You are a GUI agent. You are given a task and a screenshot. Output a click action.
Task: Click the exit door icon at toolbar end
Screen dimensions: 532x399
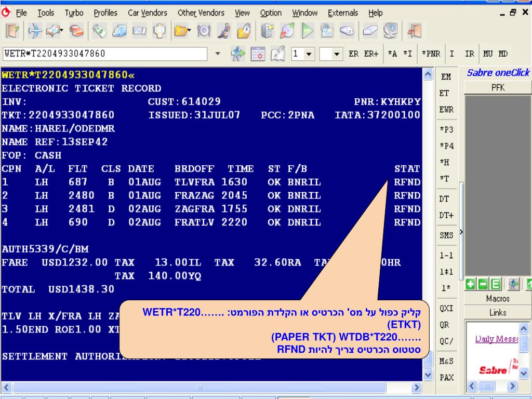414,31
